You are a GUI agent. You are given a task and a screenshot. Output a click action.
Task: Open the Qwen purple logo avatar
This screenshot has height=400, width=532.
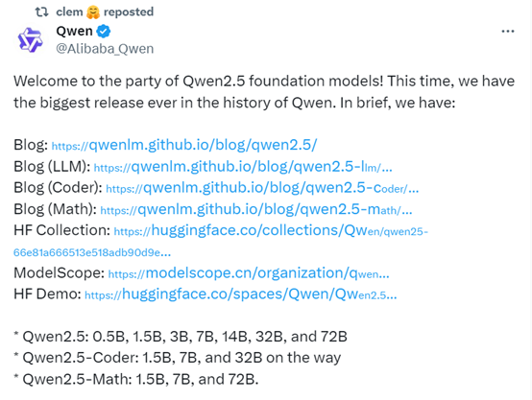pos(30,40)
